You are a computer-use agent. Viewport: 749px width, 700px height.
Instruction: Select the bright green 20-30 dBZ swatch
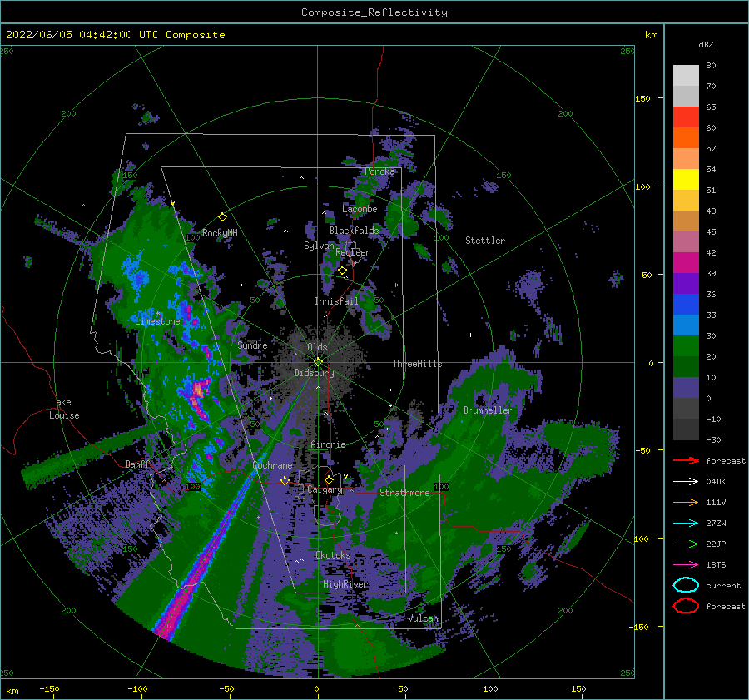[686, 346]
